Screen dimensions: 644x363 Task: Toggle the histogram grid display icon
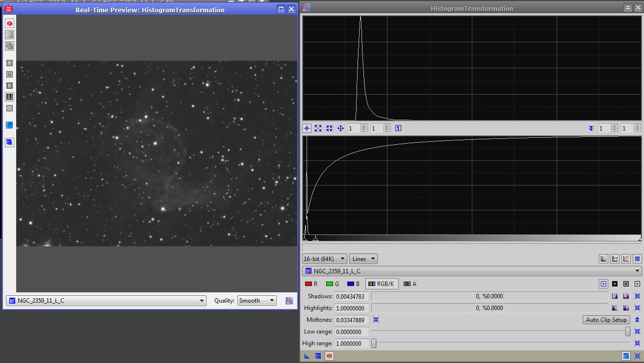(x=637, y=259)
